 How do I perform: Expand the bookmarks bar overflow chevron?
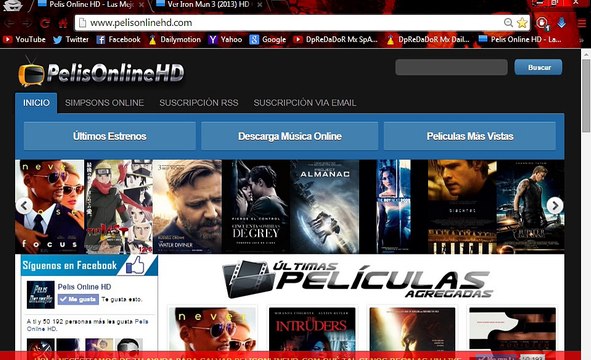pos(582,40)
